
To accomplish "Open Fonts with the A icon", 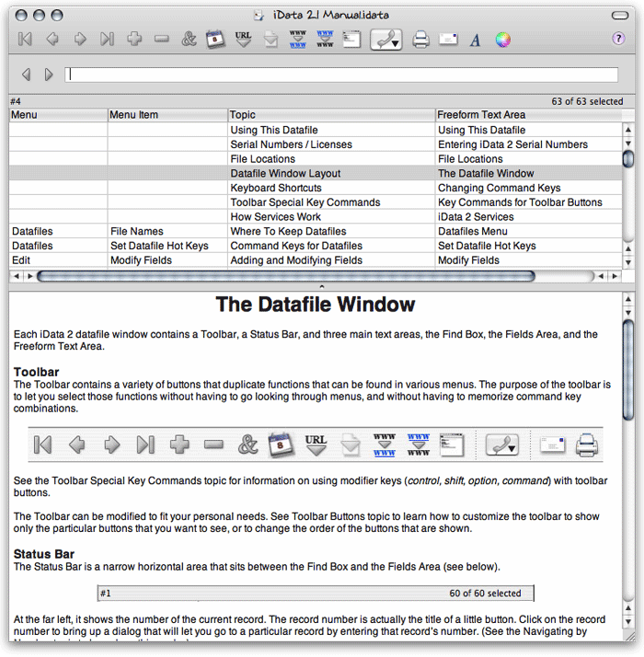I will coord(475,40).
